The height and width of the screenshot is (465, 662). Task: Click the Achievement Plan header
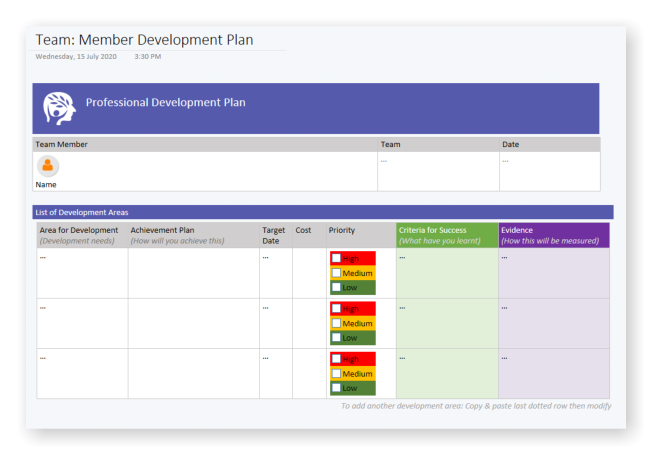point(194,235)
